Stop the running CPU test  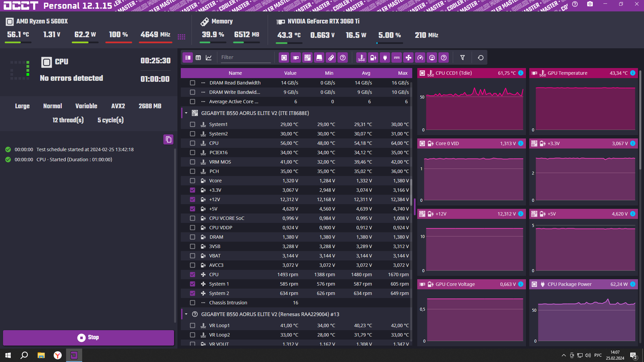click(89, 338)
